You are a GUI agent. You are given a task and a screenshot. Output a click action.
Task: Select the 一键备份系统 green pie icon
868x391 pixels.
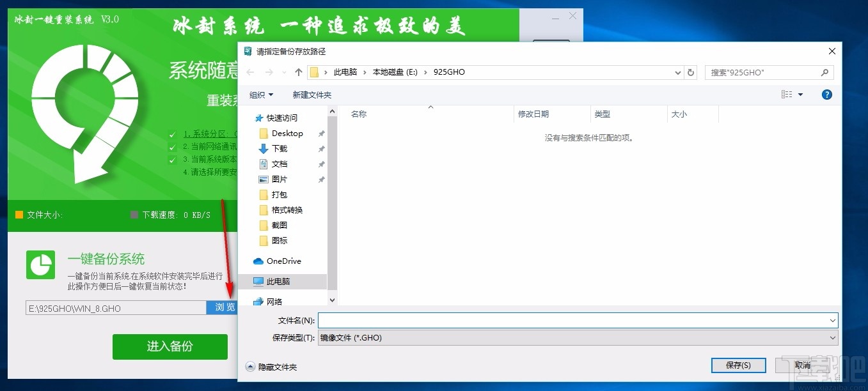click(40, 264)
